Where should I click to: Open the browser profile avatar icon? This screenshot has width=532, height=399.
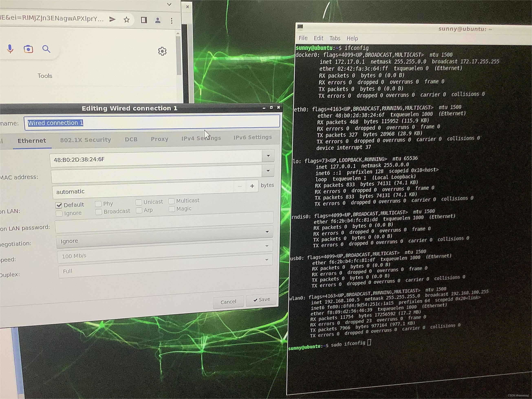[x=158, y=20]
